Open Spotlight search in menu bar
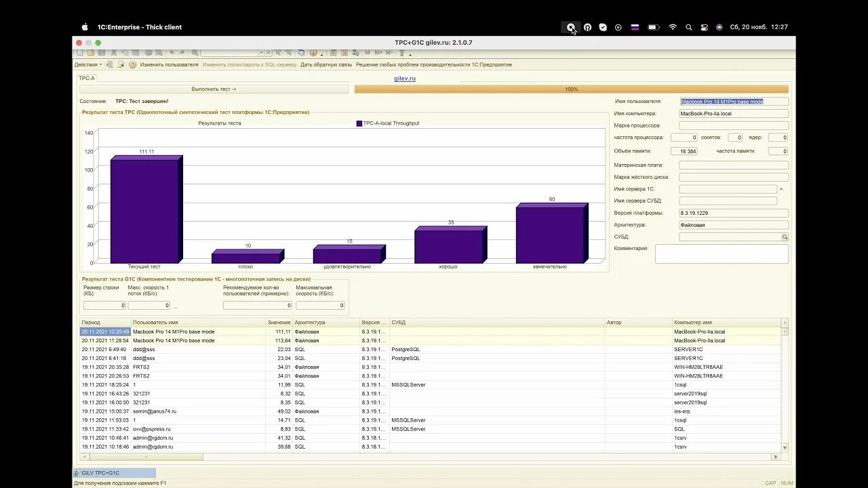The height and width of the screenshot is (488, 868). [689, 27]
